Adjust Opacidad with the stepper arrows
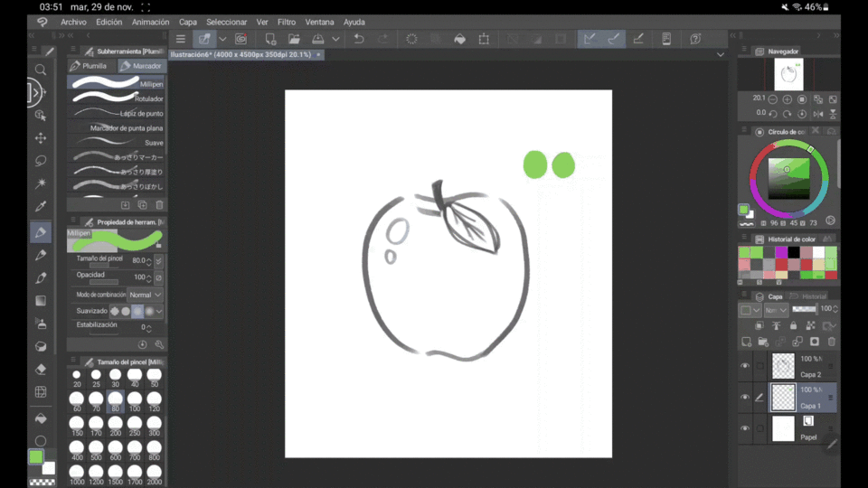This screenshot has height=488, width=868. (x=148, y=277)
